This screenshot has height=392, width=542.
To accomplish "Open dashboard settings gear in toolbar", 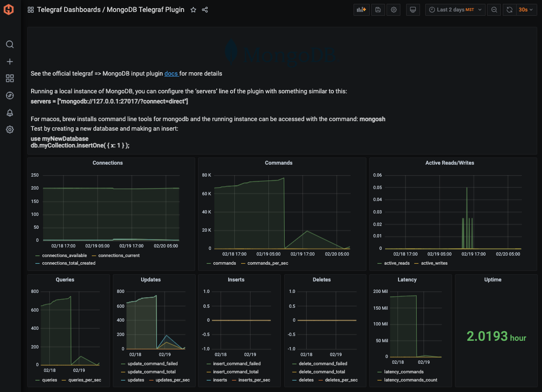I will point(394,10).
